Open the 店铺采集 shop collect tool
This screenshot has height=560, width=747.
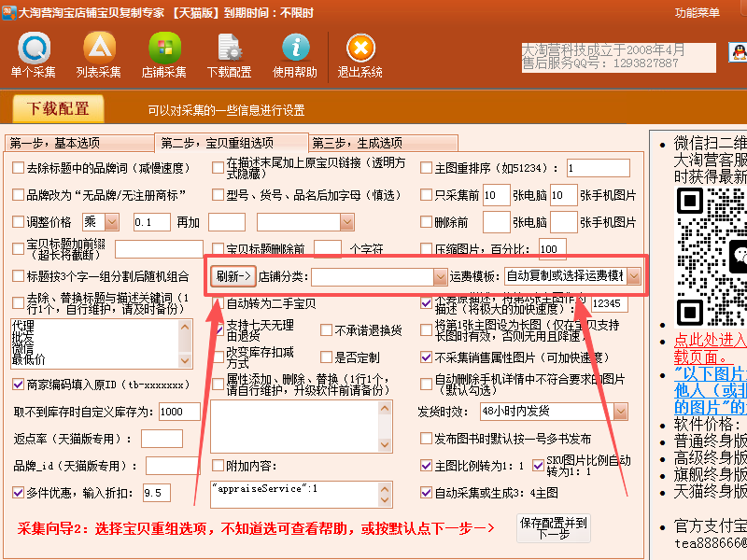pyautogui.click(x=164, y=53)
